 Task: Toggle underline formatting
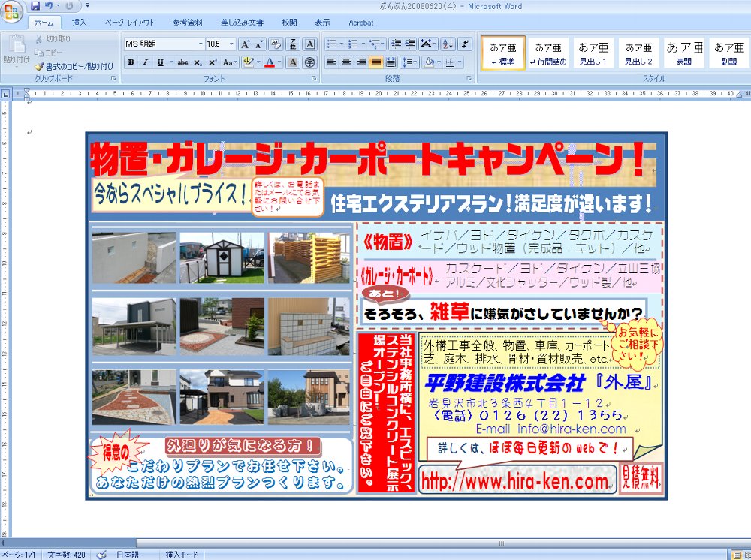tap(161, 62)
